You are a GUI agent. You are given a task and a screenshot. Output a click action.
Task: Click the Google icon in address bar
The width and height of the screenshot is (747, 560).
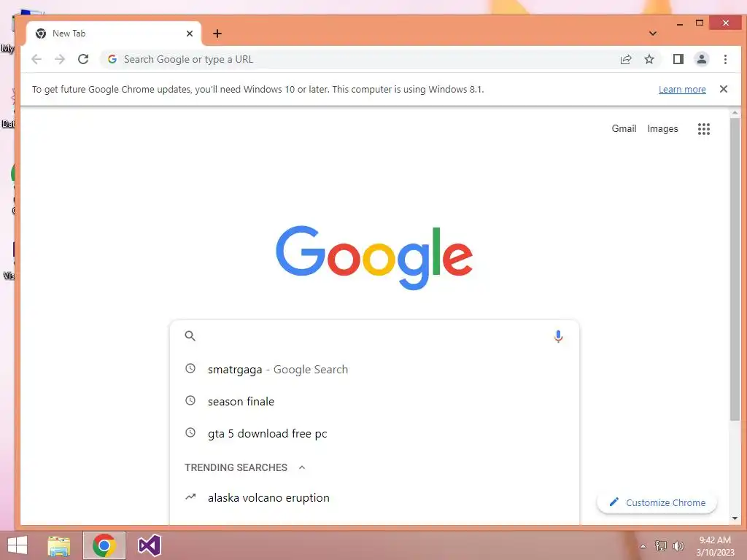(112, 59)
